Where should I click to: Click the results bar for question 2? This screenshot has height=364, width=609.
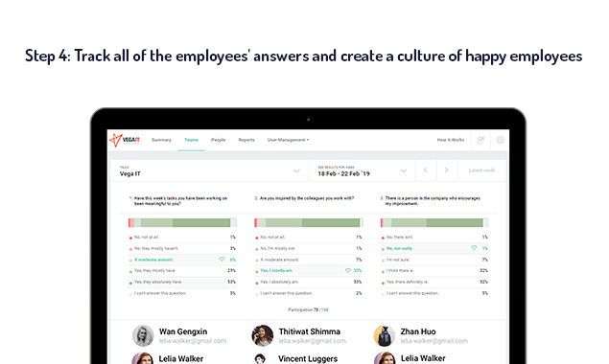click(x=309, y=223)
